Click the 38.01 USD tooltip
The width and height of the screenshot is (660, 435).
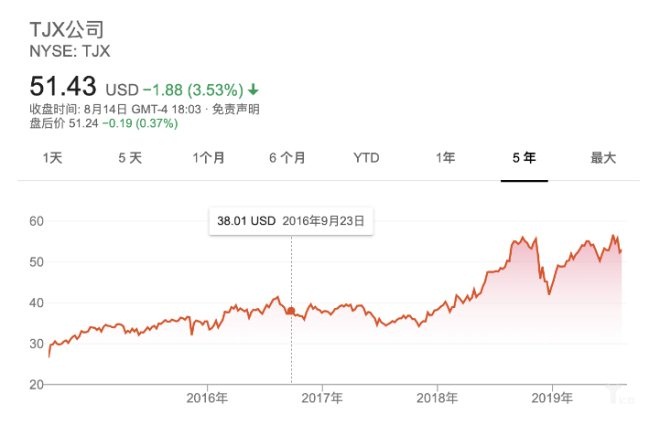click(290, 220)
